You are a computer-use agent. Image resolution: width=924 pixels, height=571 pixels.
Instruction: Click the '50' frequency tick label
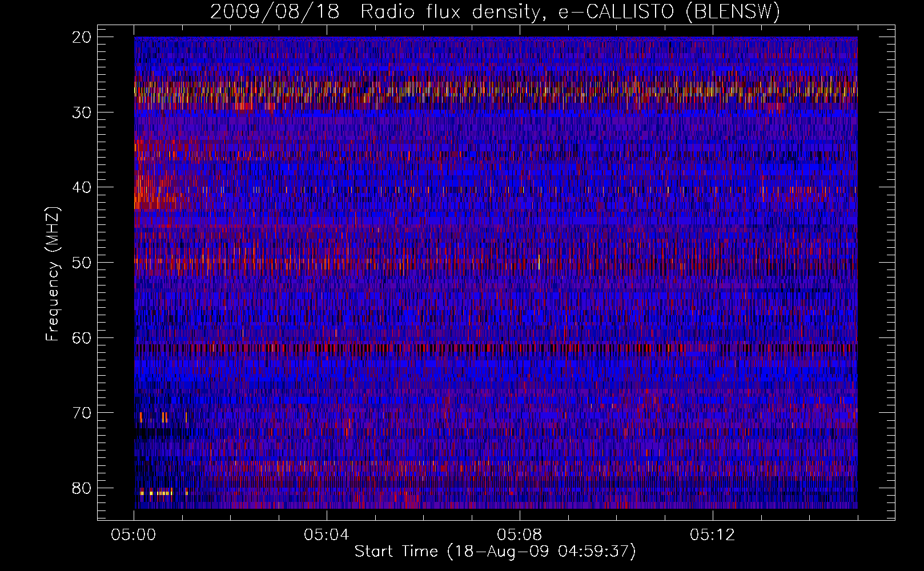(x=82, y=263)
